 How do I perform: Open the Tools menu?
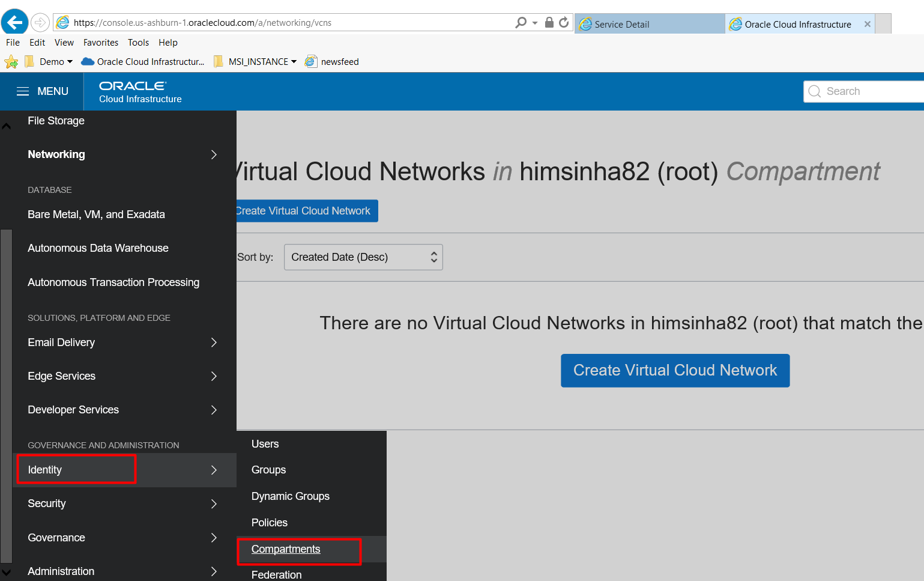pyautogui.click(x=138, y=43)
